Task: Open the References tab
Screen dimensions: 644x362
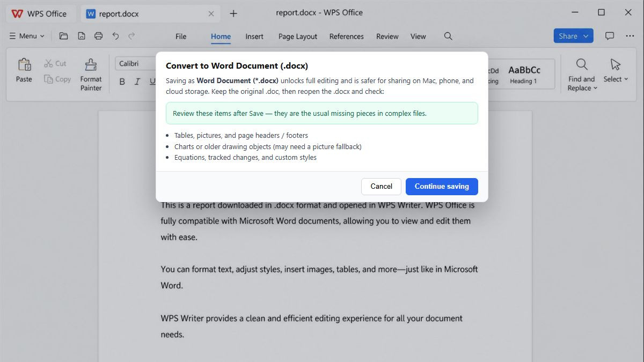Action: coord(347,36)
